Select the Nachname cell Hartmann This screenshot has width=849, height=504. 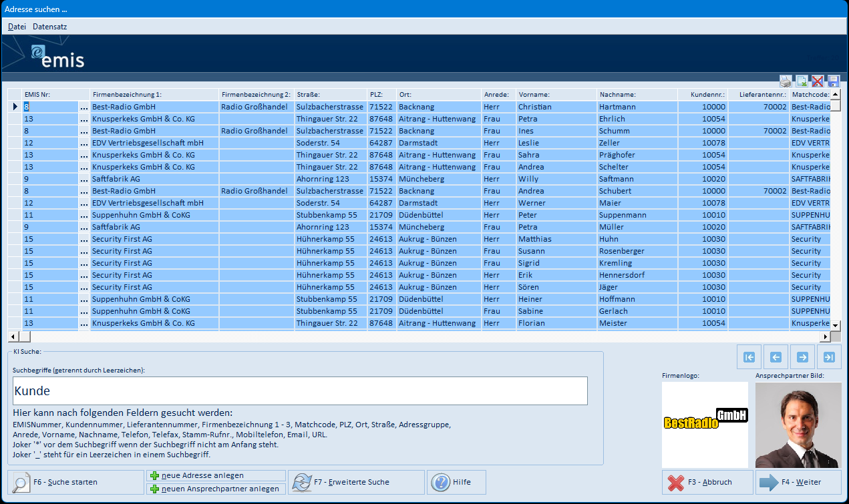[637, 107]
